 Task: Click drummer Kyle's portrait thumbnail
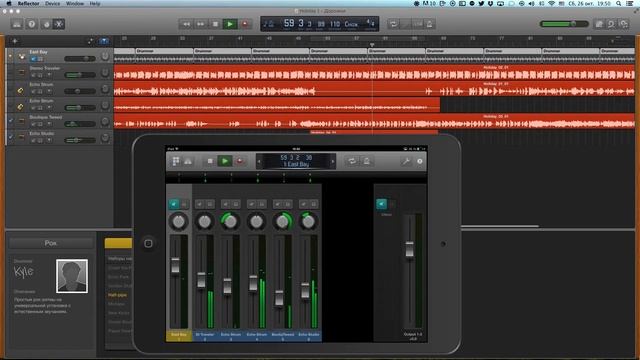[x=72, y=276]
